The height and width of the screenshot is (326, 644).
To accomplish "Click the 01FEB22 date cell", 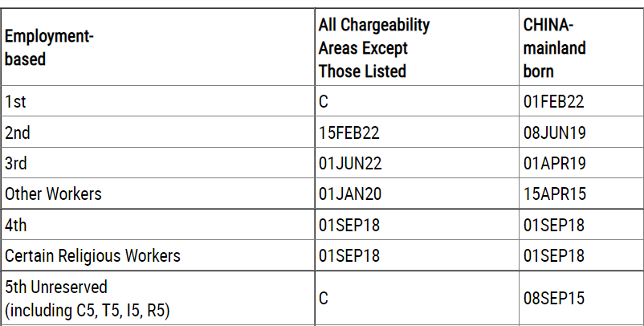I will (x=554, y=102).
